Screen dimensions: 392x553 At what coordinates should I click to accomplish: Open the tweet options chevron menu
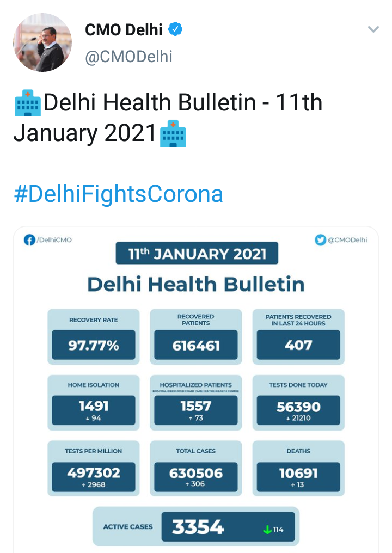373,29
